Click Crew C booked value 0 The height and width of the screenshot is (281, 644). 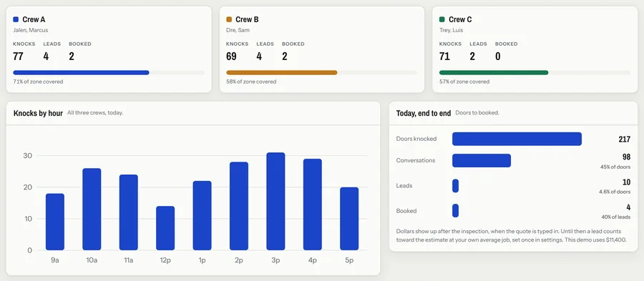(498, 56)
